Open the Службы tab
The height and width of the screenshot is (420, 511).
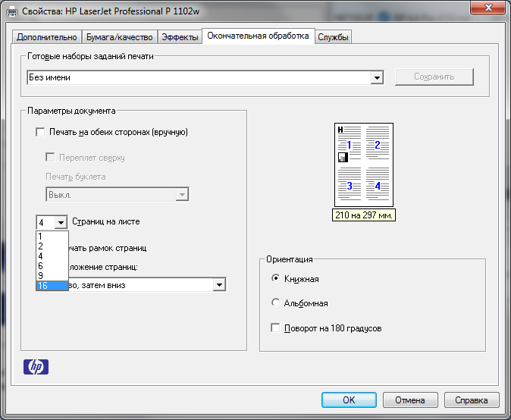[333, 37]
